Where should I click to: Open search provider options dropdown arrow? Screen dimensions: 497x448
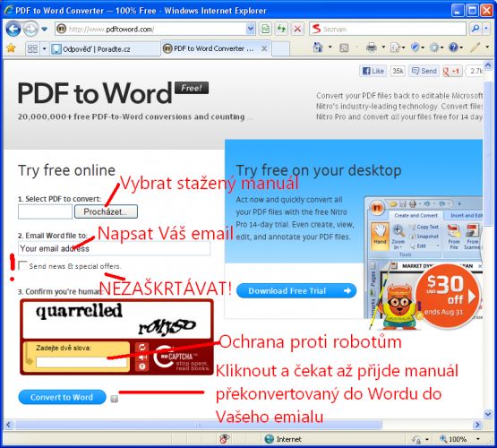pos(487,30)
